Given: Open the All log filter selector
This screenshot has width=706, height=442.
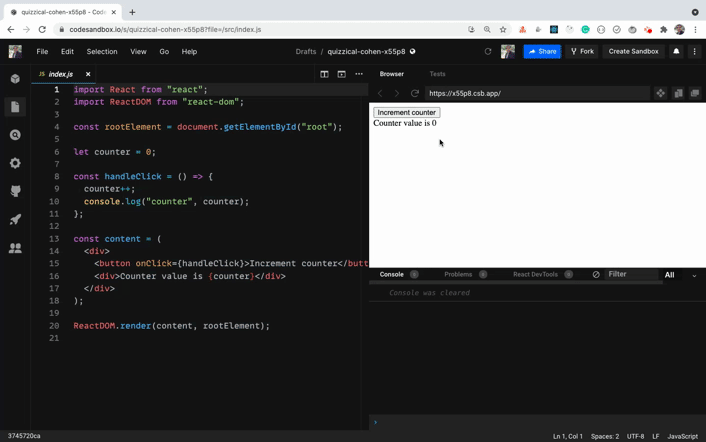Looking at the screenshot, I should [x=670, y=275].
